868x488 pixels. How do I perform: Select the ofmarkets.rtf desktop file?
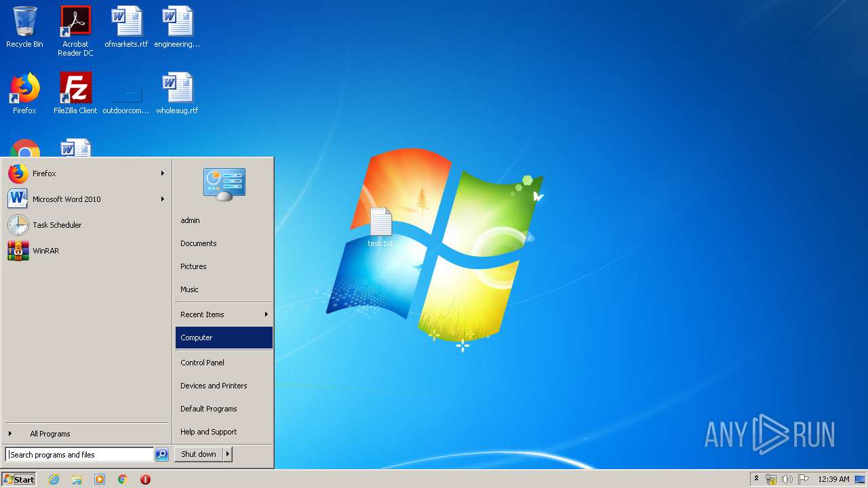[126, 27]
